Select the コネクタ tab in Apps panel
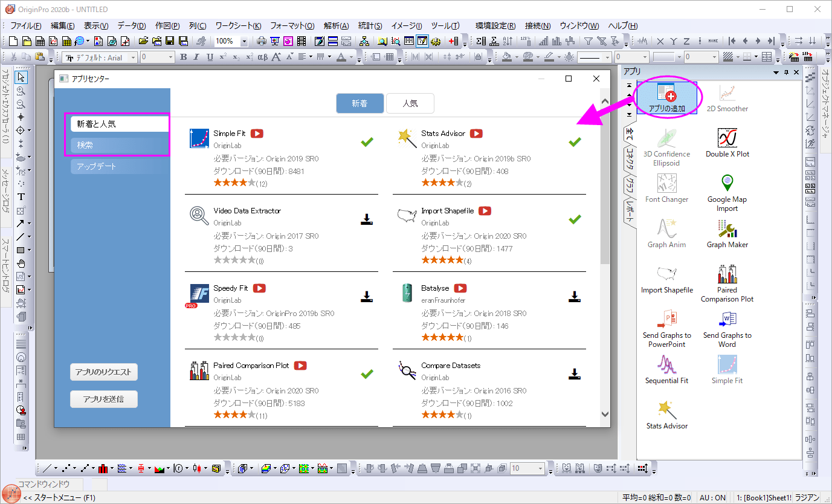832x504 pixels. point(630,159)
